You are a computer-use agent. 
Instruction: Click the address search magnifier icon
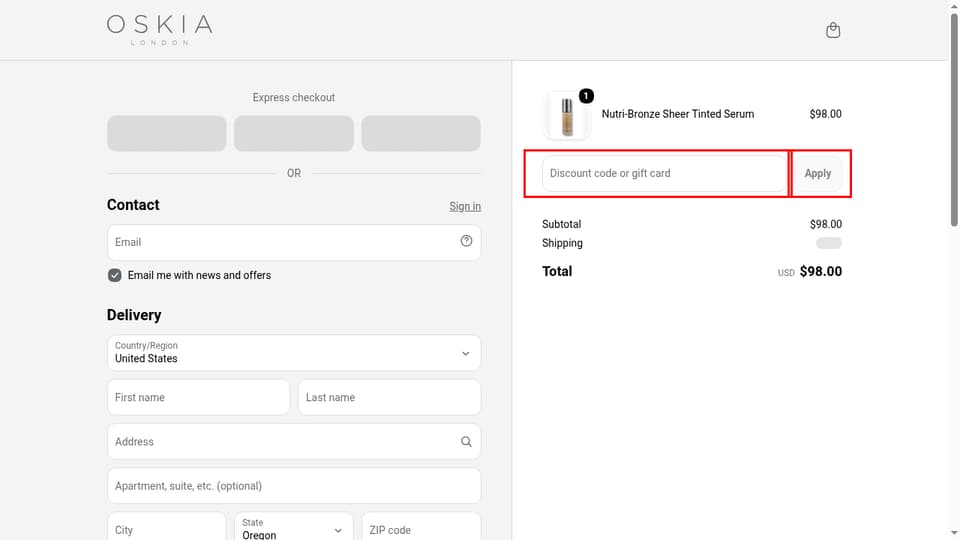[466, 441]
